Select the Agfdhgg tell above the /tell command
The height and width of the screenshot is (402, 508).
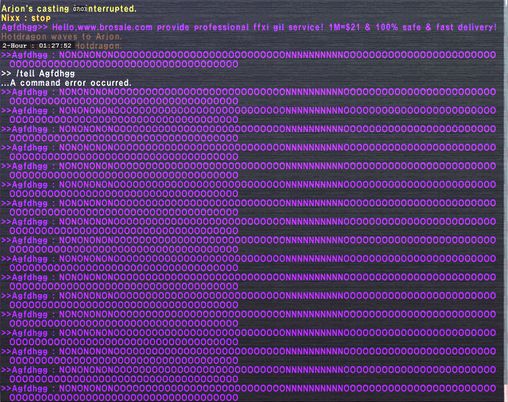[x=248, y=59]
